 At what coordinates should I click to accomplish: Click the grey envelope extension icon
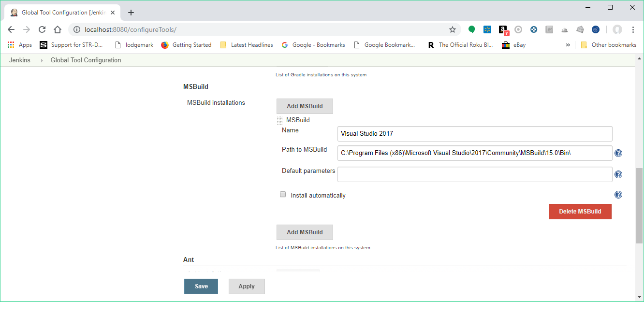click(580, 29)
